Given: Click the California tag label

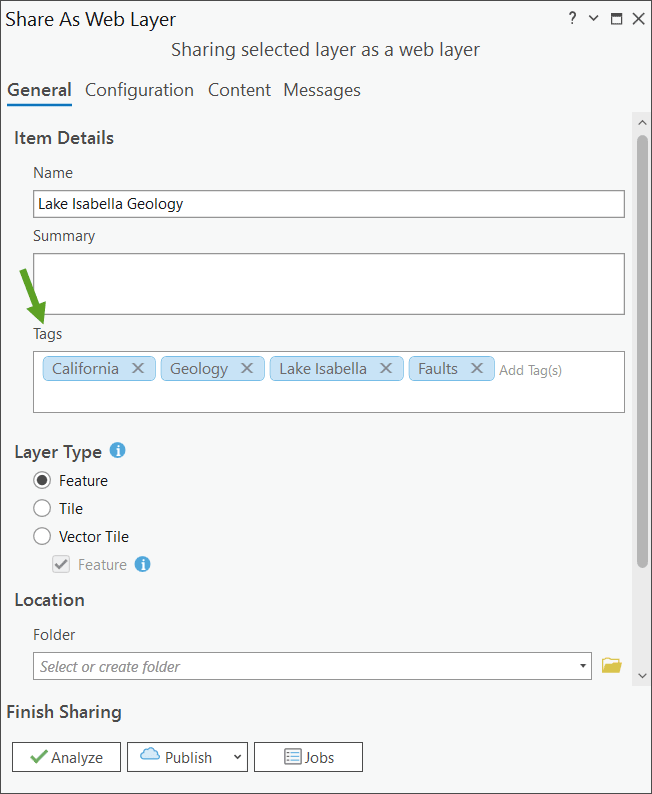Looking at the screenshot, I should 85,369.
